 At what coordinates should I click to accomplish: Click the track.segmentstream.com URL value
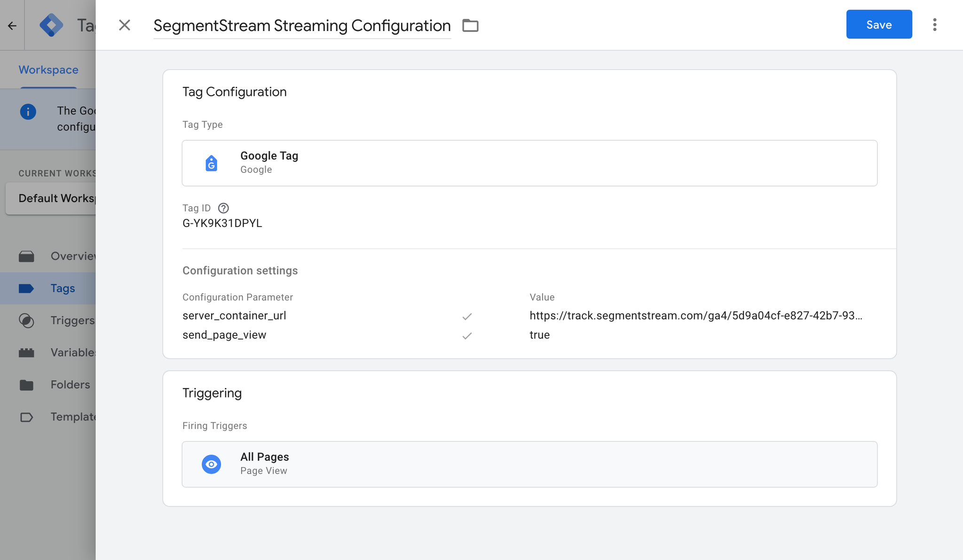click(x=696, y=316)
